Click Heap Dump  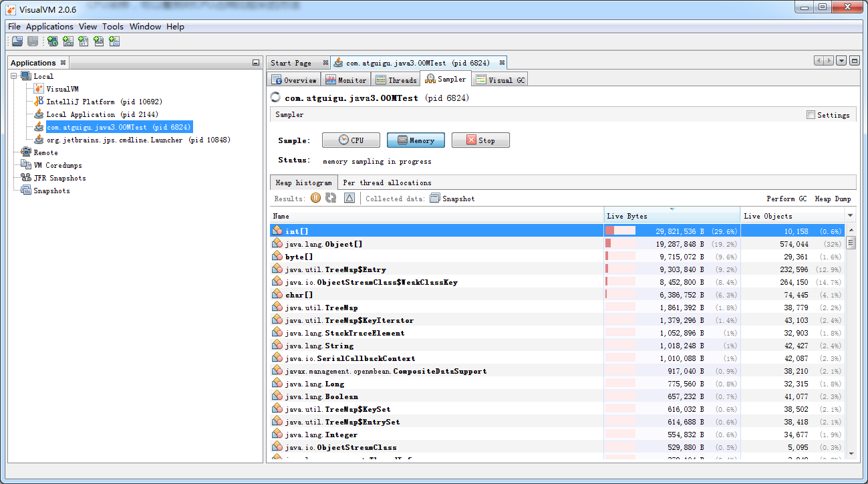[x=833, y=199]
